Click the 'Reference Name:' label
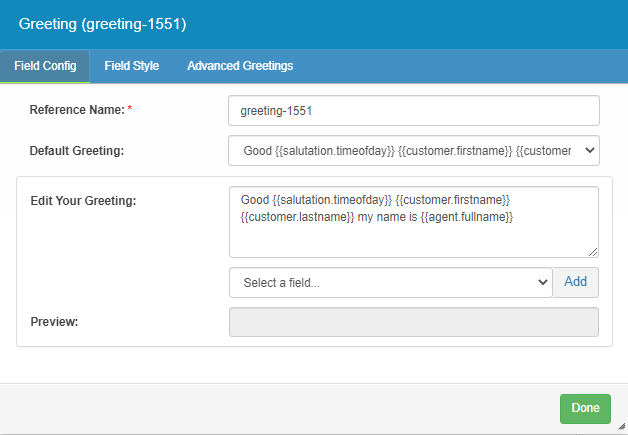Image resolution: width=628 pixels, height=435 pixels. [x=76, y=109]
